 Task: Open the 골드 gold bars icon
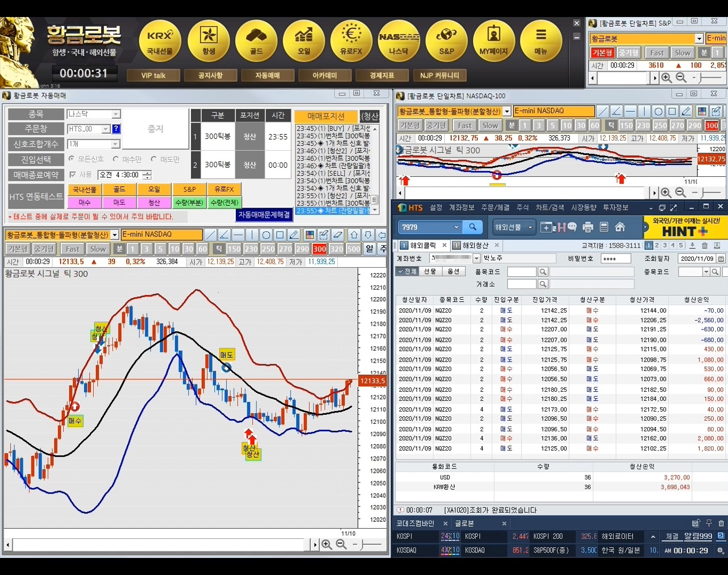coord(257,42)
